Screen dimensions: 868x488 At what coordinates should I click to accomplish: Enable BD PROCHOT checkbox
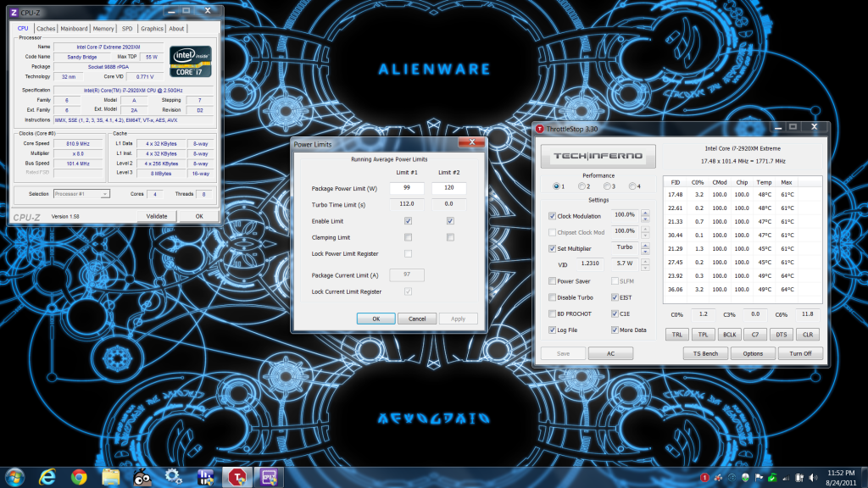tap(552, 313)
